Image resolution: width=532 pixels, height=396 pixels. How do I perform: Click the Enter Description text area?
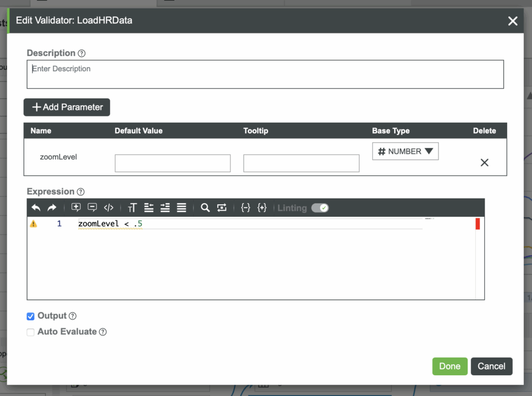coord(265,74)
